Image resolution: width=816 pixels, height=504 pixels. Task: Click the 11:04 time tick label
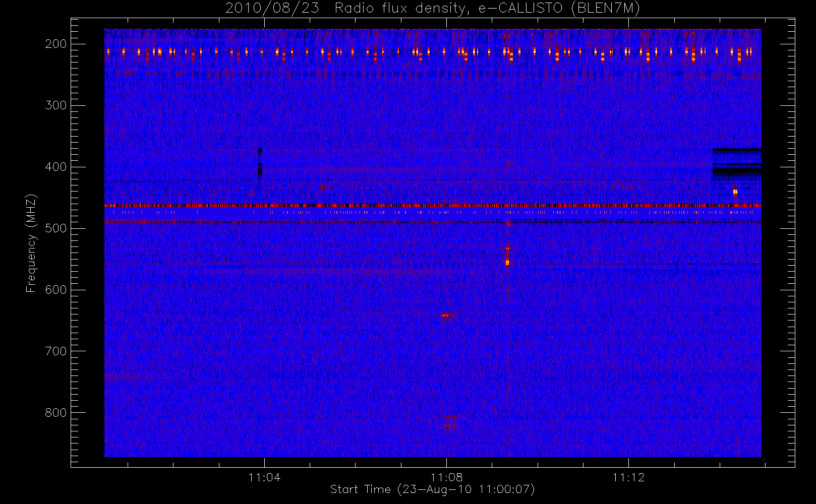tap(264, 477)
